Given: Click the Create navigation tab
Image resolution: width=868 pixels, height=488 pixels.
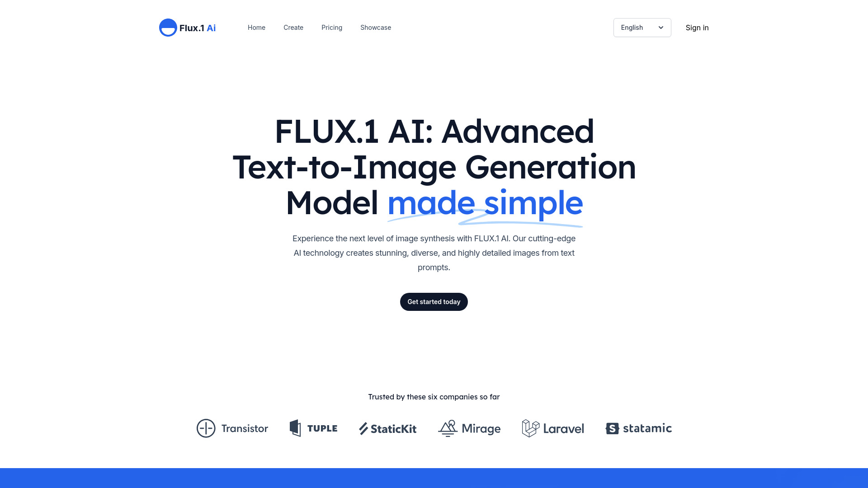Looking at the screenshot, I should 293,28.
